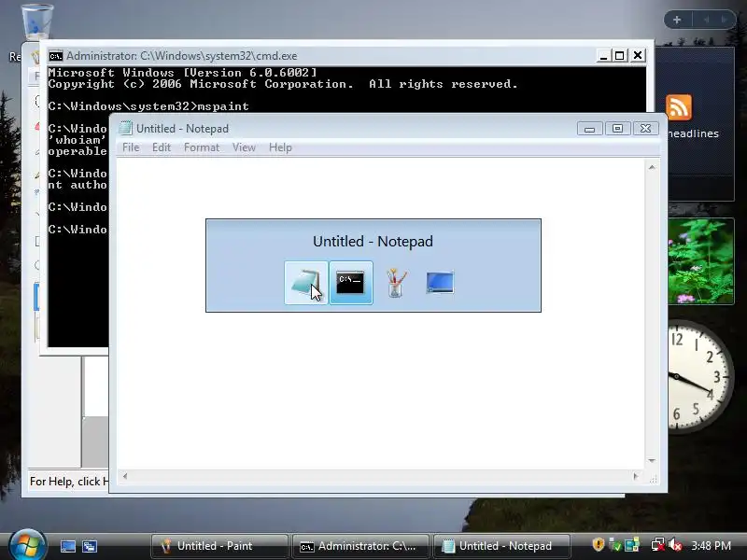The image size is (747, 560).
Task: Click the slideshow gadget flower picture
Action: coord(701,261)
